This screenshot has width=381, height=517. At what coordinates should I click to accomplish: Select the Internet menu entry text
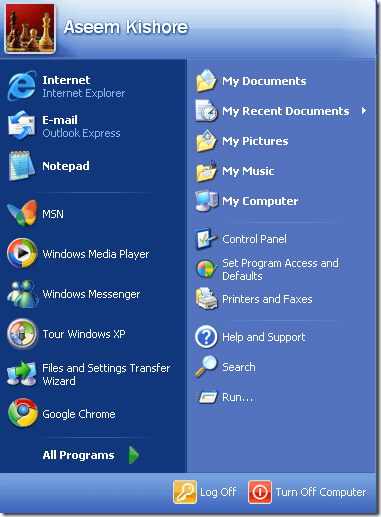[66, 80]
